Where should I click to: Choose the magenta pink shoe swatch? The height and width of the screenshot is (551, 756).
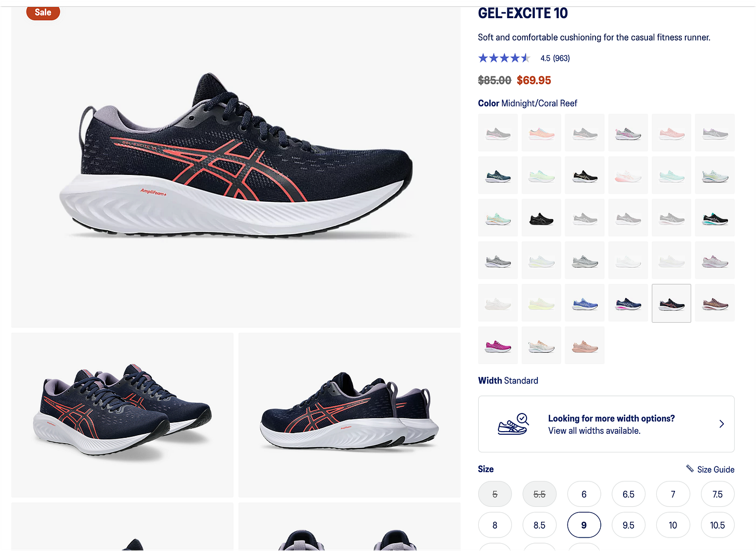[498, 346]
